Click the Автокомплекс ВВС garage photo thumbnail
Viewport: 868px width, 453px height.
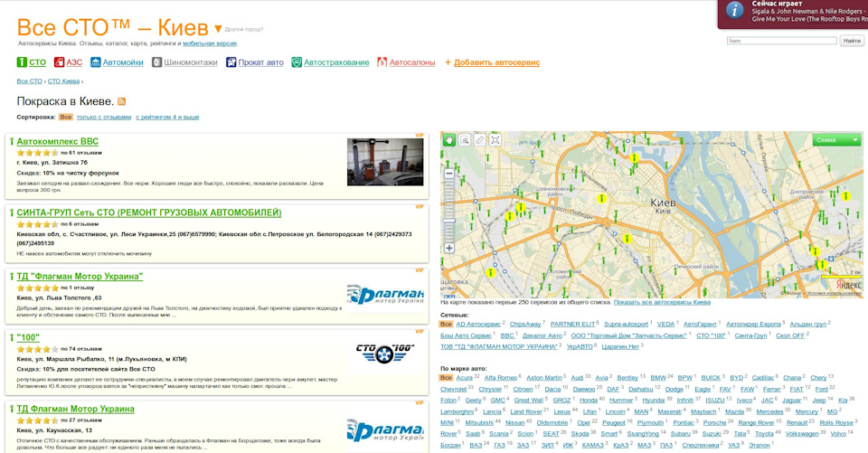(385, 162)
